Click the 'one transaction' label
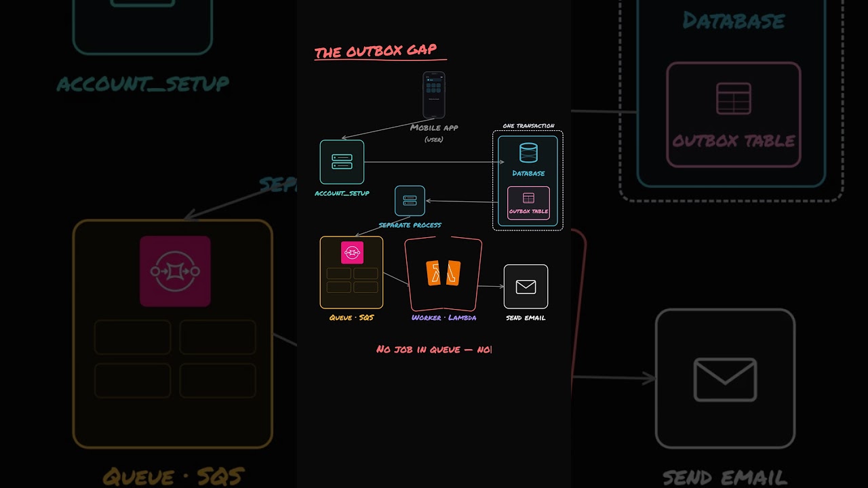Viewport: 868px width, 488px height. coord(528,126)
